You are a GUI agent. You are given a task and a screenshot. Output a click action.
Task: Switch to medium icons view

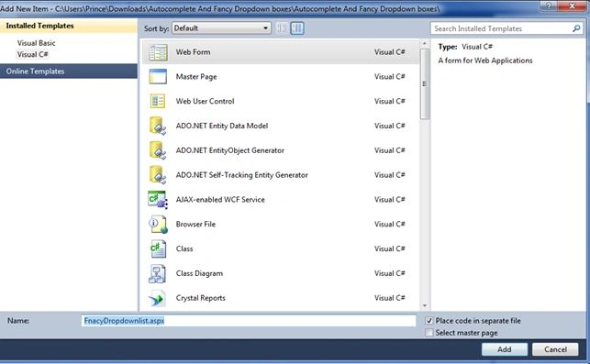pyautogui.click(x=297, y=28)
